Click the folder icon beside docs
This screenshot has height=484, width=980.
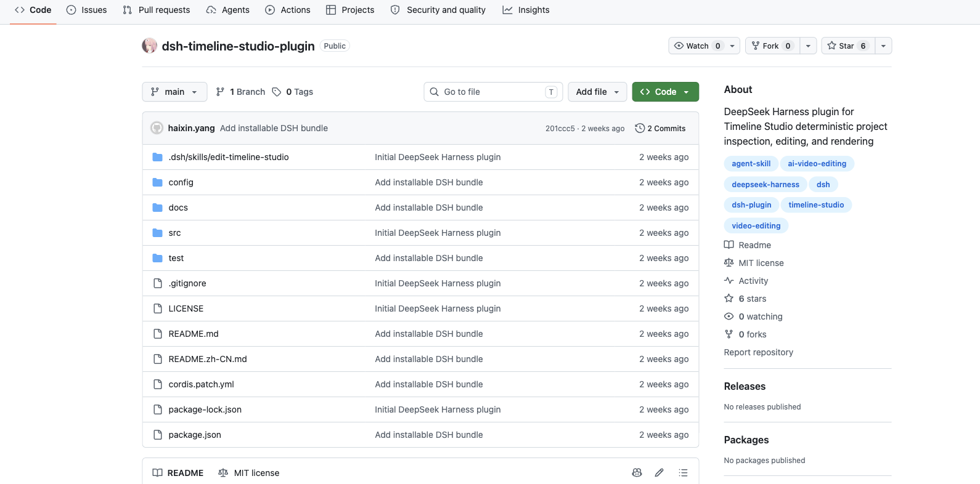(x=158, y=208)
